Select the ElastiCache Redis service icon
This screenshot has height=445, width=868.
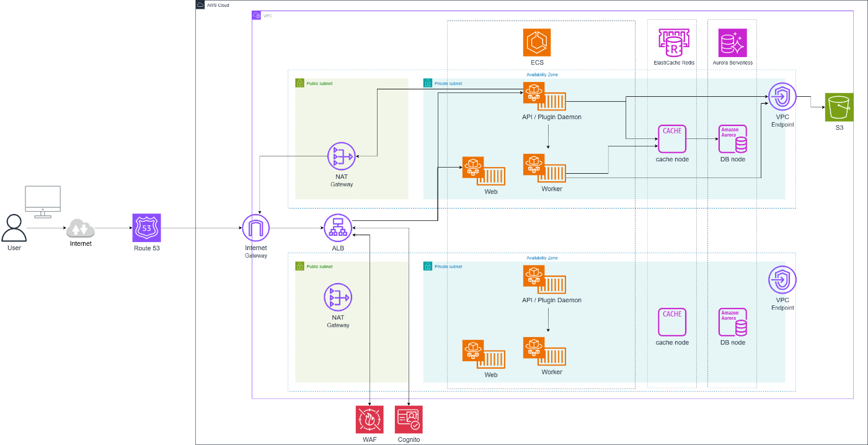click(673, 42)
